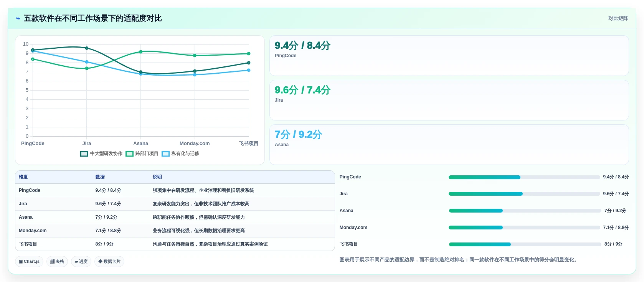Select the 进度 chip below the table
Image resolution: width=644 pixels, height=282 pixels.
coord(81,261)
